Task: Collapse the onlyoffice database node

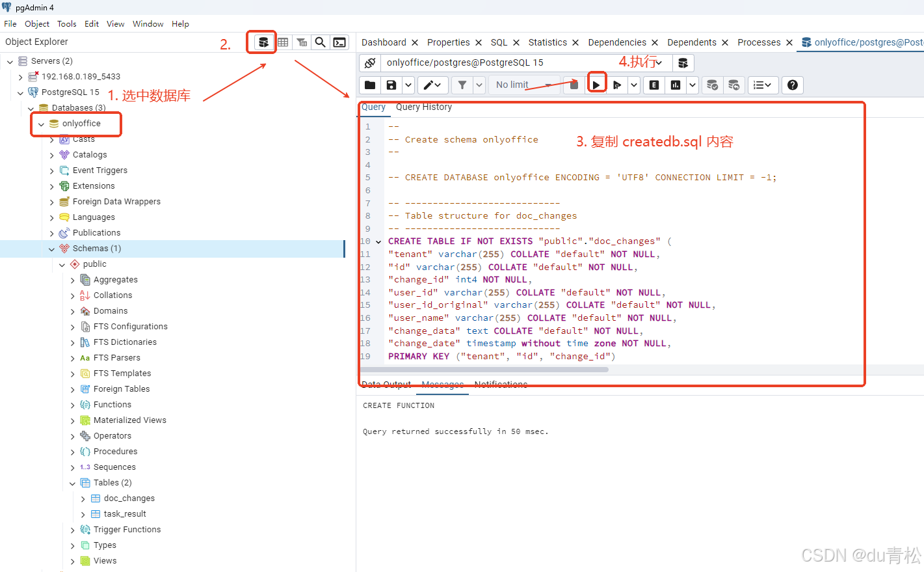Action: (42, 124)
